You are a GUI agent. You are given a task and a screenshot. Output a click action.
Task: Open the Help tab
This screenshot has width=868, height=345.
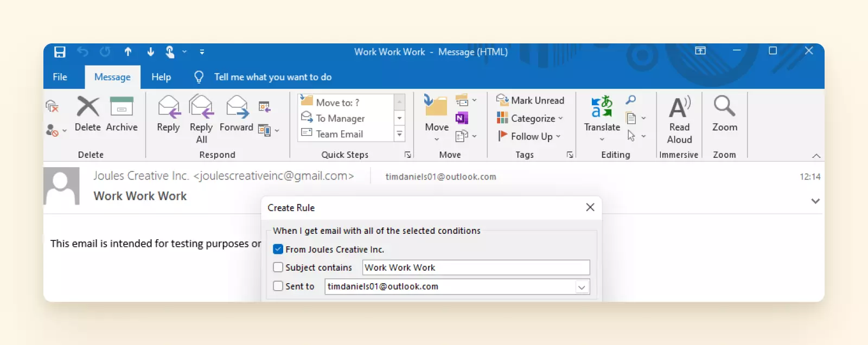click(x=161, y=77)
